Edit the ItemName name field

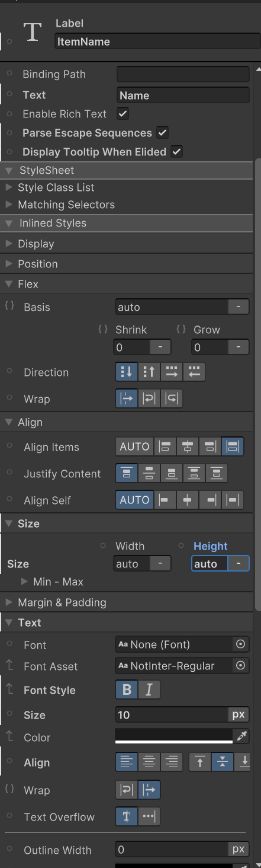[x=157, y=42]
